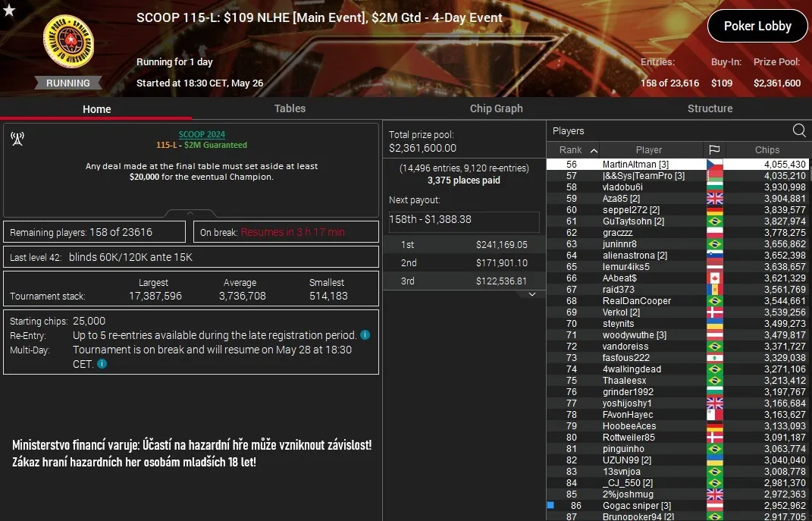The height and width of the screenshot is (521, 812).
Task: Click the RUNNING status badge
Action: (x=67, y=83)
